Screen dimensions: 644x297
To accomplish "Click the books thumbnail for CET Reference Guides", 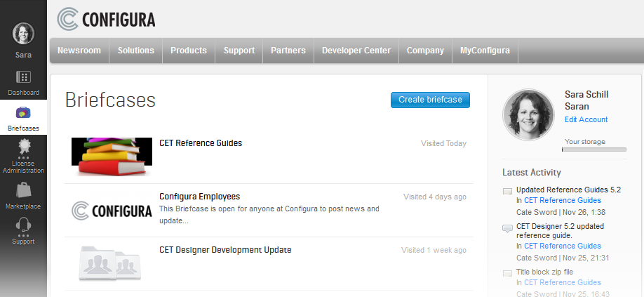I will point(112,156).
